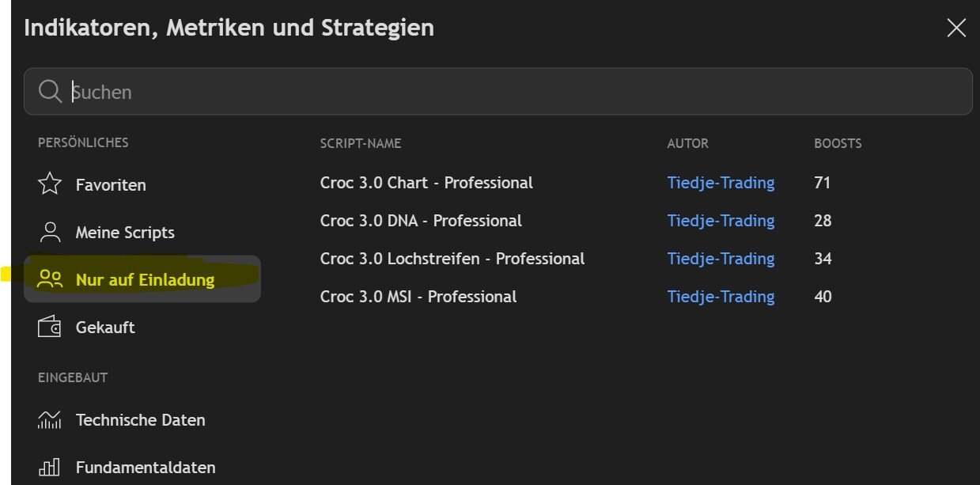Click the Meine Scripts person icon

point(50,233)
